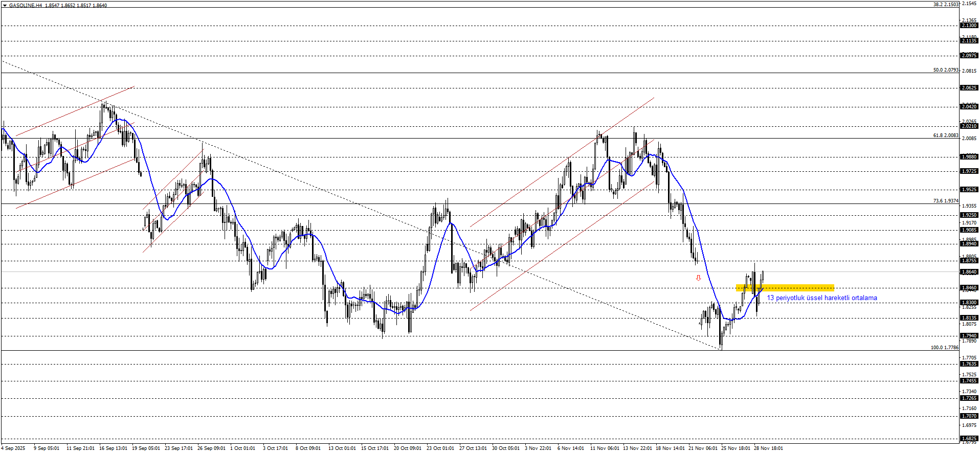Viewport: 980px width, 454px height.
Task: Click the 1.7940 price level tag
Action: tap(969, 336)
